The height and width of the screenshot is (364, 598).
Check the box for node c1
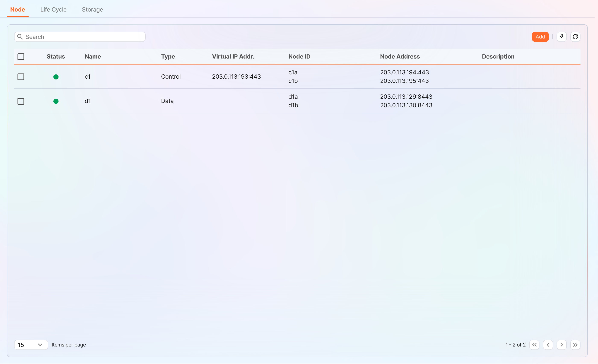pyautogui.click(x=21, y=77)
